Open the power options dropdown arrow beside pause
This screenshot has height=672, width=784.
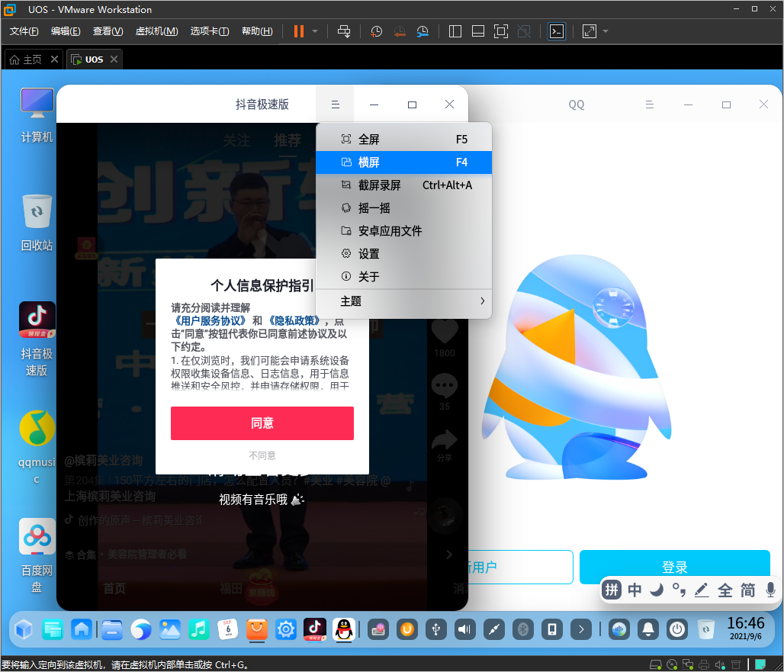tap(315, 31)
